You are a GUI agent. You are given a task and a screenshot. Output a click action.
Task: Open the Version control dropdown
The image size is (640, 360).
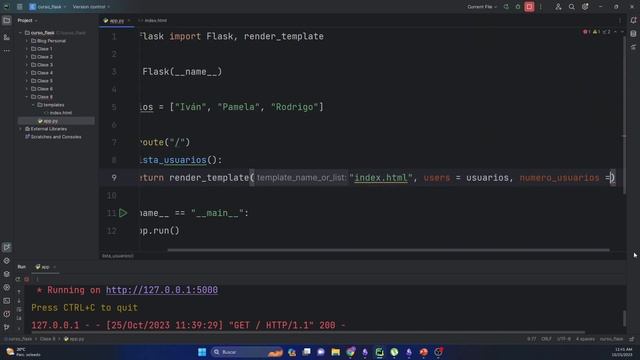91,7
